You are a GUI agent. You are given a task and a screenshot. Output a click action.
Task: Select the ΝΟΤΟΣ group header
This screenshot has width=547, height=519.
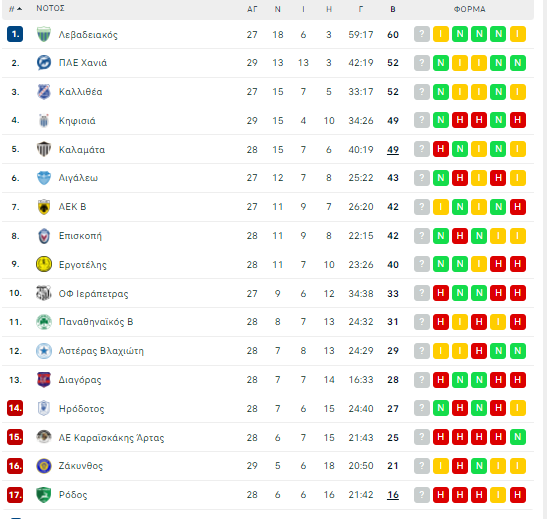[x=50, y=8]
